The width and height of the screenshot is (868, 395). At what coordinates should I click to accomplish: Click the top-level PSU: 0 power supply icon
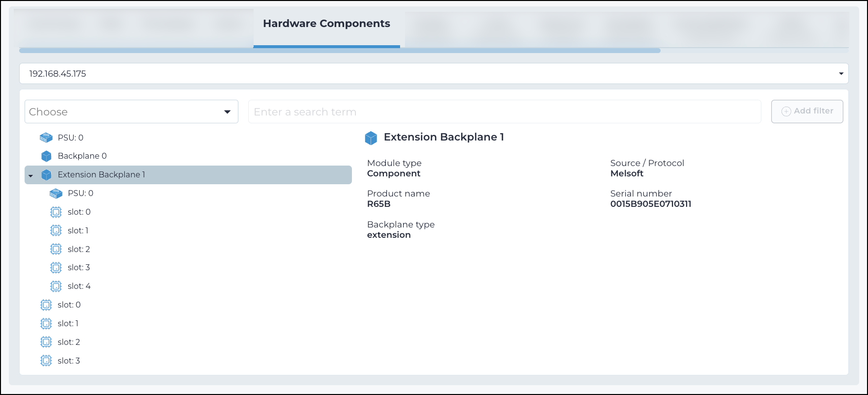tap(46, 138)
